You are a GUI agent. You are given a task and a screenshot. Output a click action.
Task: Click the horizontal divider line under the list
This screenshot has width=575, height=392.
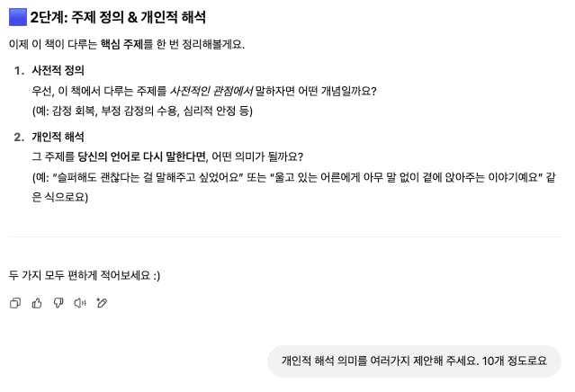pyautogui.click(x=285, y=236)
